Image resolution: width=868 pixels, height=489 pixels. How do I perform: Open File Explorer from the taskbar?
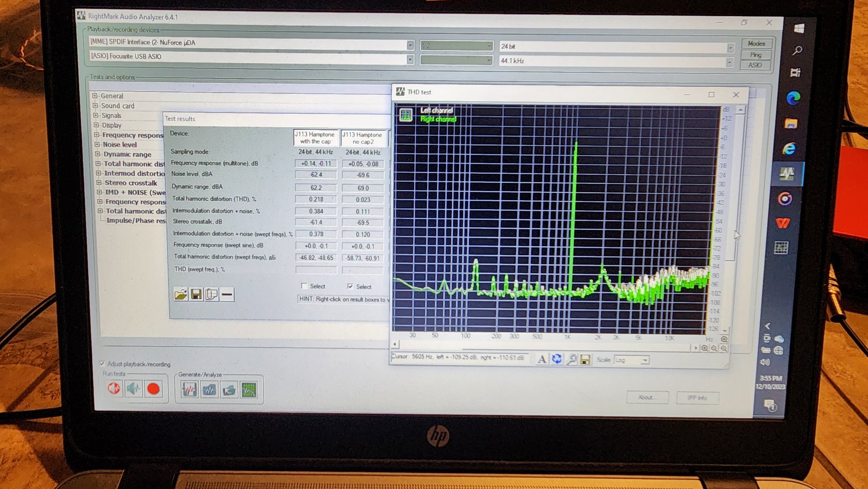791,123
